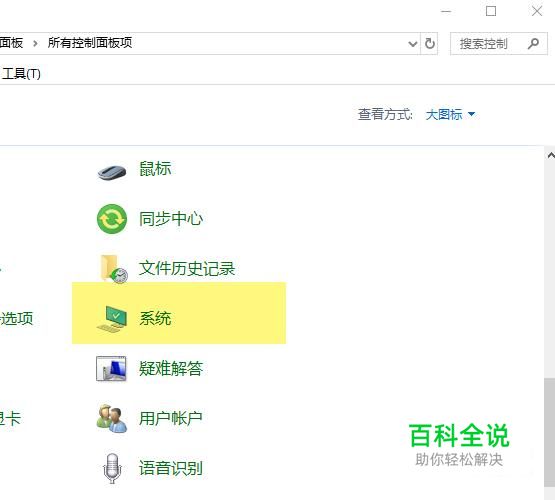Close the control panel window
Image resolution: width=555 pixels, height=500 pixels.
pyautogui.click(x=537, y=11)
